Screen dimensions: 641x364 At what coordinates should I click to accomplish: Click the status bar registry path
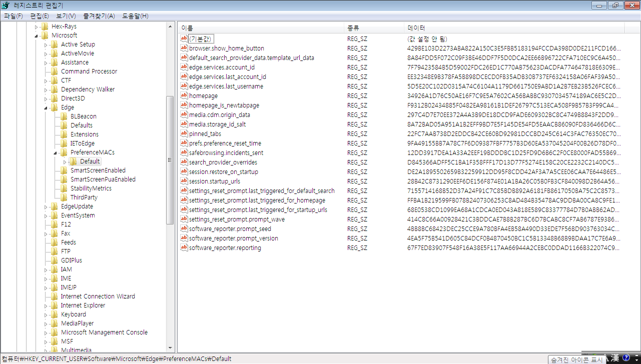pos(116,359)
